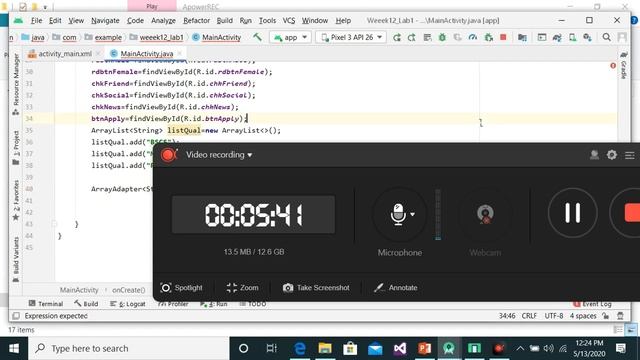Switch to the activity_main.xml tab
The width and height of the screenshot is (640, 360).
coord(65,53)
